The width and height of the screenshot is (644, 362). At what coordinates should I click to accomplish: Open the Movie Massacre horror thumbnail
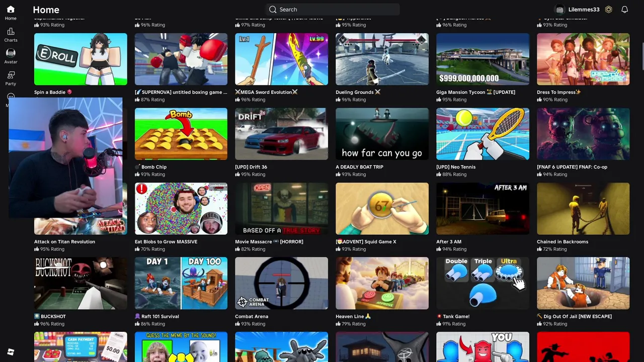pyautogui.click(x=281, y=209)
